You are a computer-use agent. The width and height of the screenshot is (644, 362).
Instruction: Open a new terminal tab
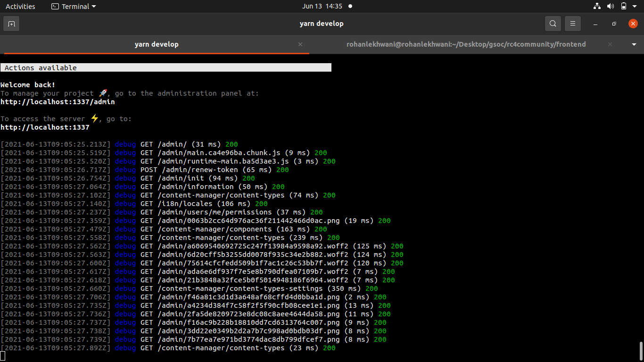coord(11,24)
